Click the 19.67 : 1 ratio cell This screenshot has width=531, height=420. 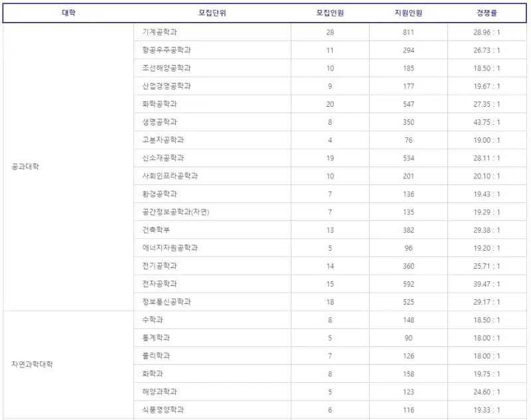coord(487,86)
